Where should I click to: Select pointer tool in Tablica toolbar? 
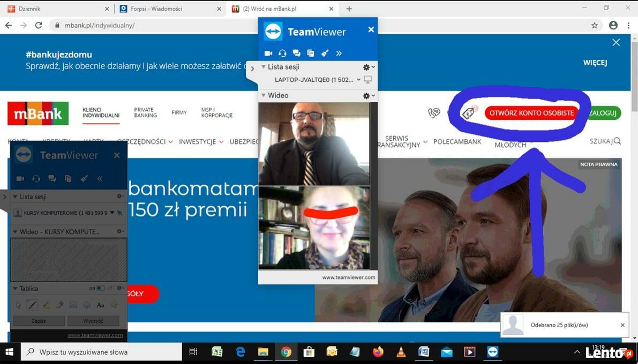point(19,305)
